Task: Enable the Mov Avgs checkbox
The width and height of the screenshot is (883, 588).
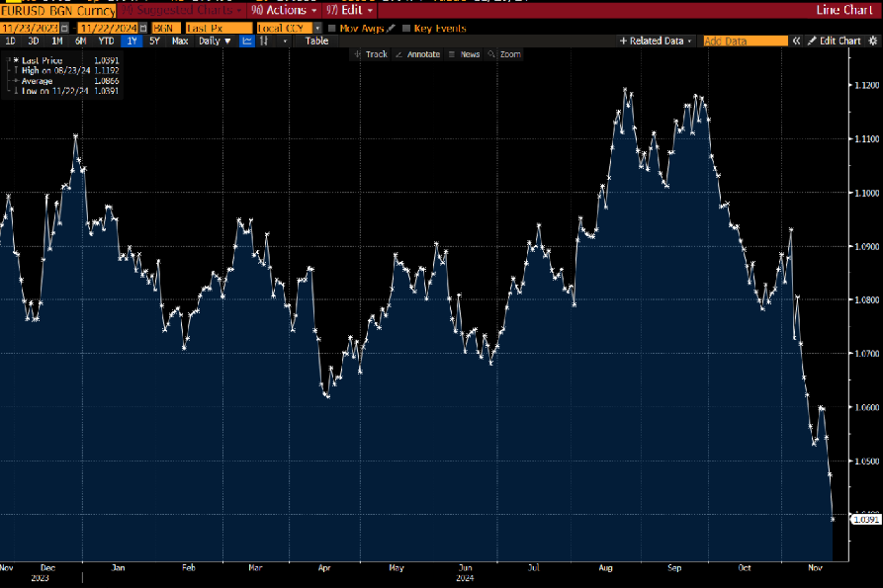Action: point(331,28)
